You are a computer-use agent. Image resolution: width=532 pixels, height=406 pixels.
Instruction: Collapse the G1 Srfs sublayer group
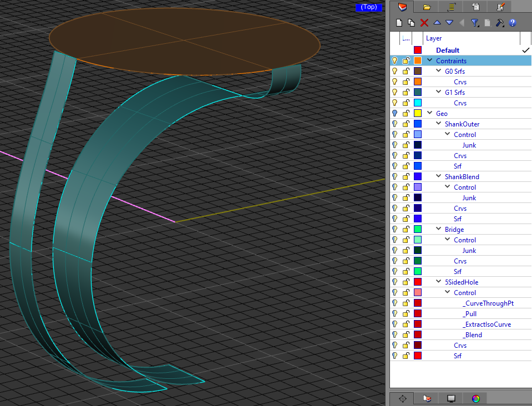439,92
